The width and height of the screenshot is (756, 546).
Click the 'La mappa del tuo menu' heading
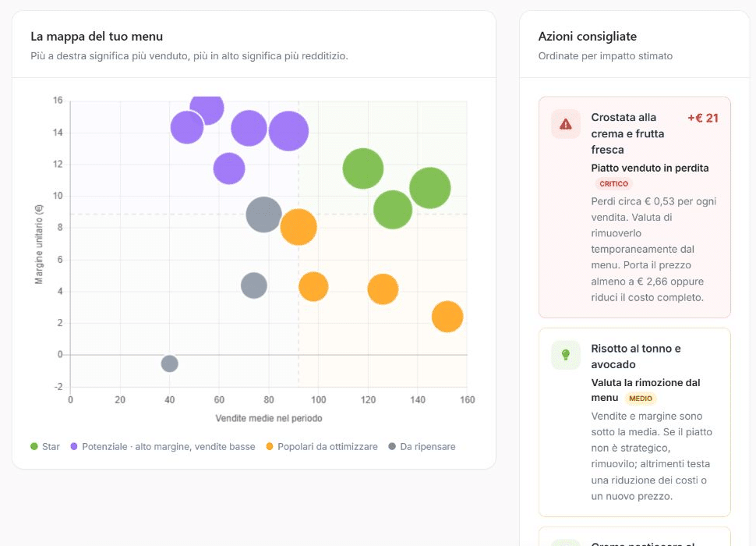point(97,37)
